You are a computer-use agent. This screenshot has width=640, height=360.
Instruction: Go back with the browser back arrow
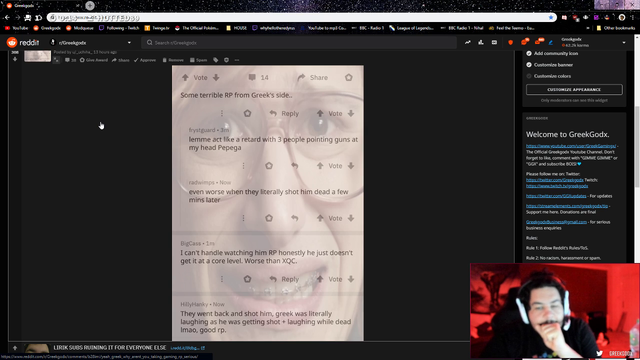pos(7,18)
